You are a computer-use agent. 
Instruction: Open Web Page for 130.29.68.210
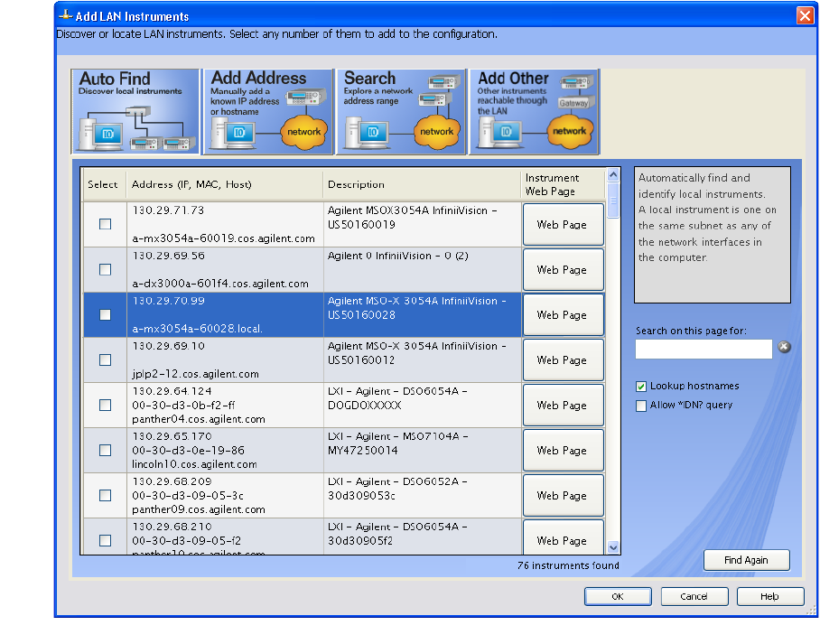coord(564,537)
